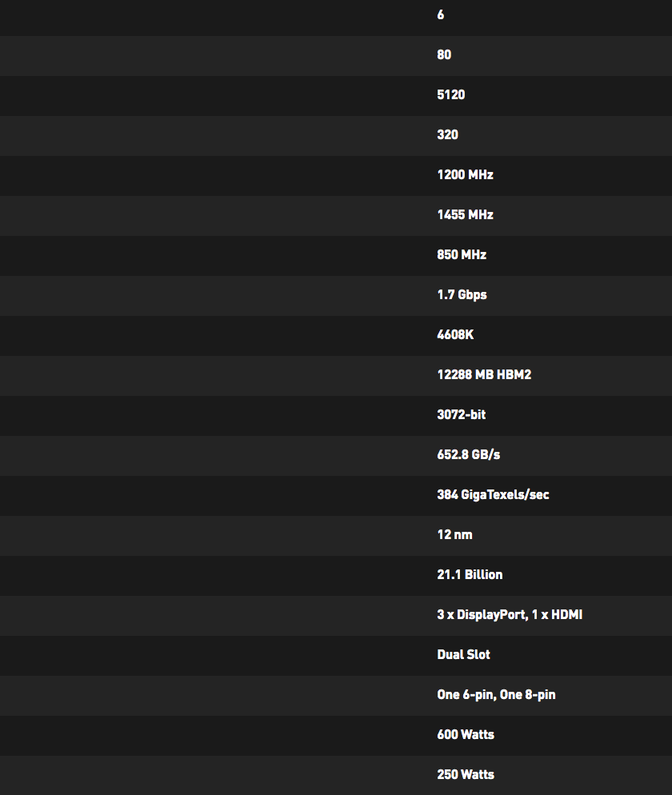
Task: Select the "1455 MHz" value
Action: (x=465, y=215)
